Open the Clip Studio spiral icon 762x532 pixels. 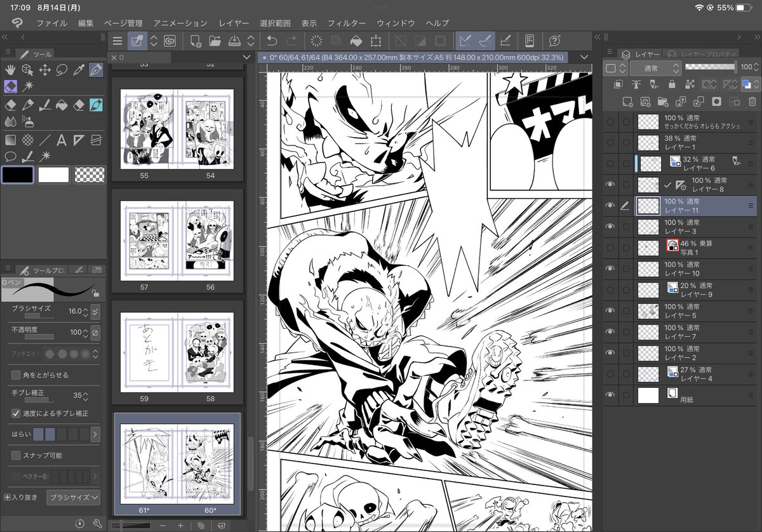tap(170, 41)
